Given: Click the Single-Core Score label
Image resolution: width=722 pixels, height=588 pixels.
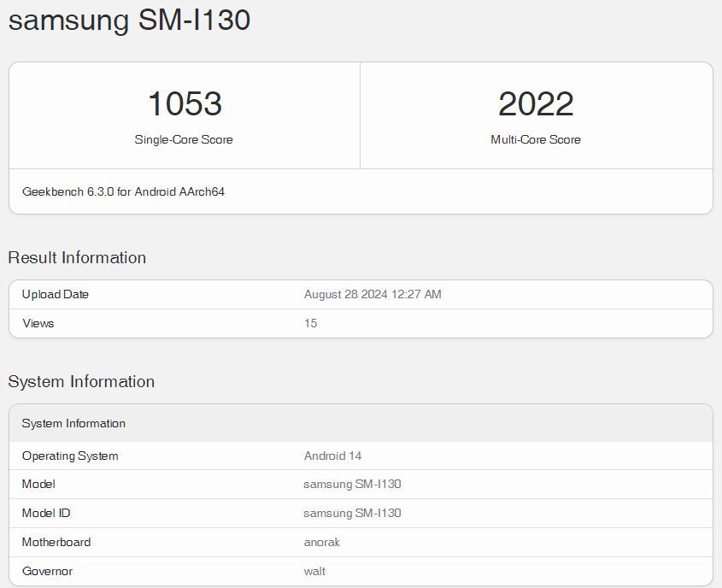Looking at the screenshot, I should point(184,139).
